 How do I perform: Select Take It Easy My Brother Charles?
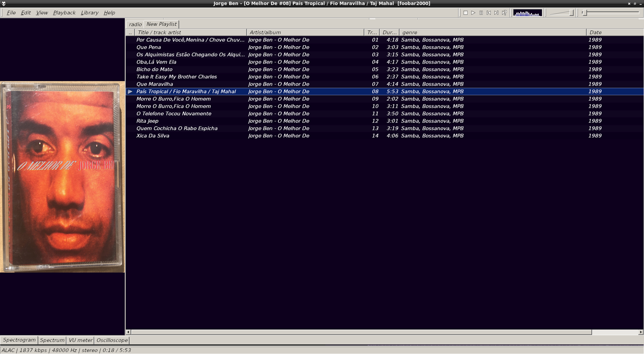tap(385, 76)
